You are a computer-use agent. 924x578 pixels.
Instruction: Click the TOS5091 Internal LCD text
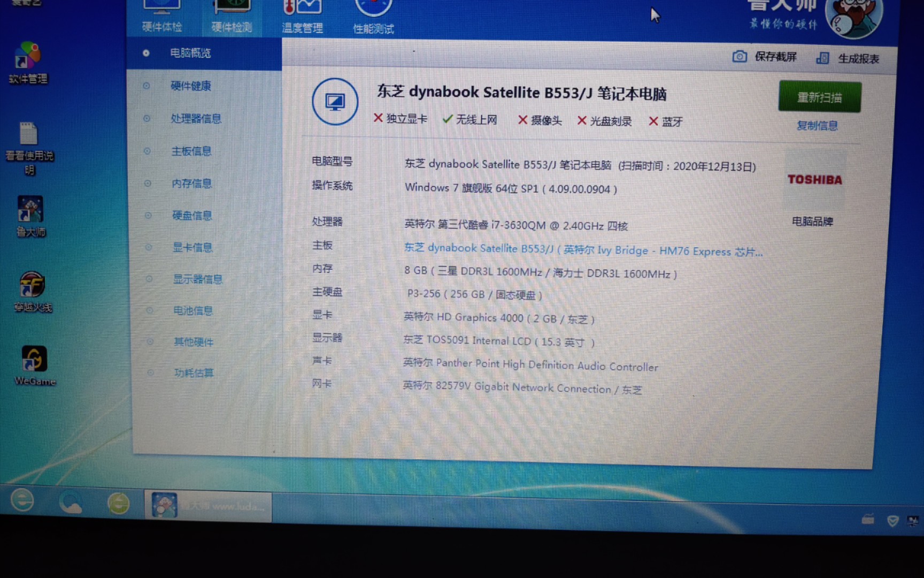tap(499, 341)
